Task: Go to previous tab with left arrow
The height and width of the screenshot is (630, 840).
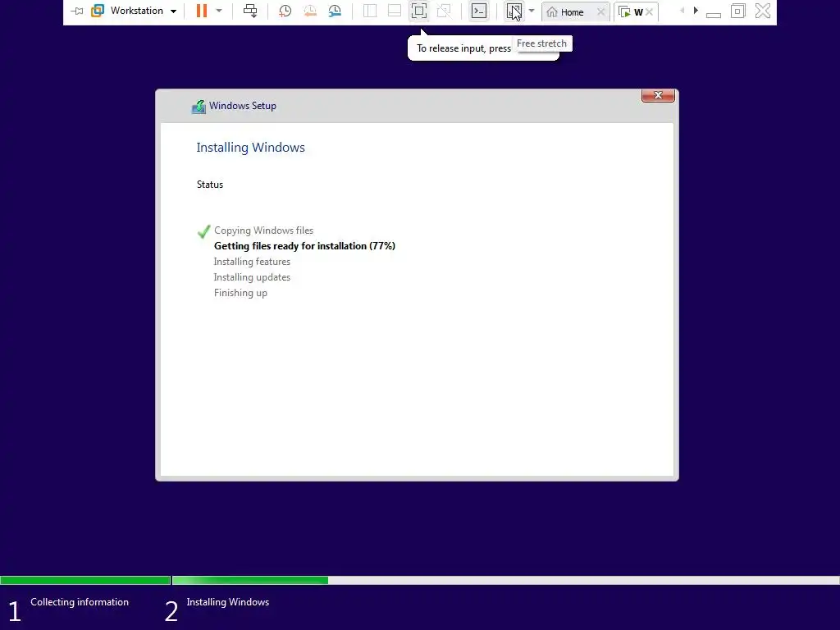Action: click(x=682, y=10)
